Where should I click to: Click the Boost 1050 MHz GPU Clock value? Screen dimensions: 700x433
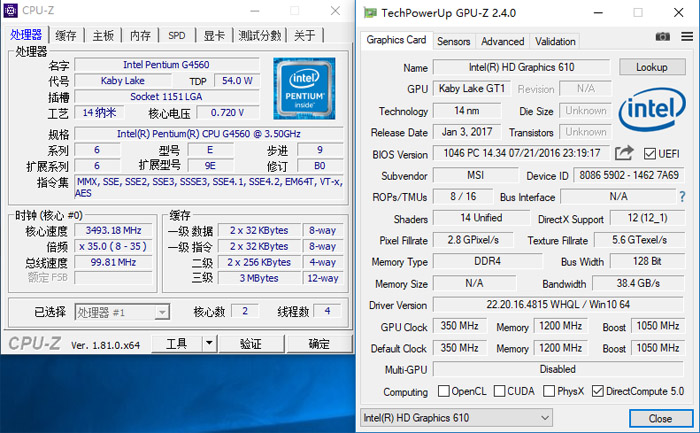[658, 326]
